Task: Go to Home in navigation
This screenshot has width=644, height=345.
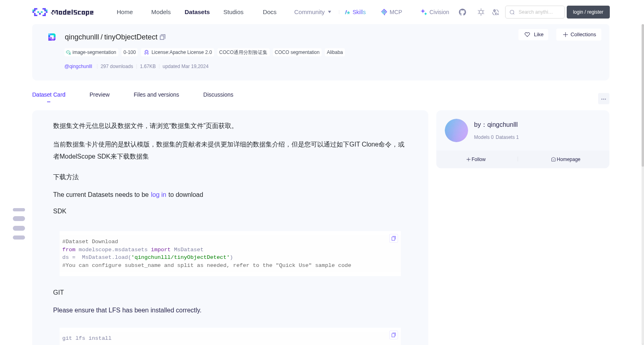Action: click(125, 12)
